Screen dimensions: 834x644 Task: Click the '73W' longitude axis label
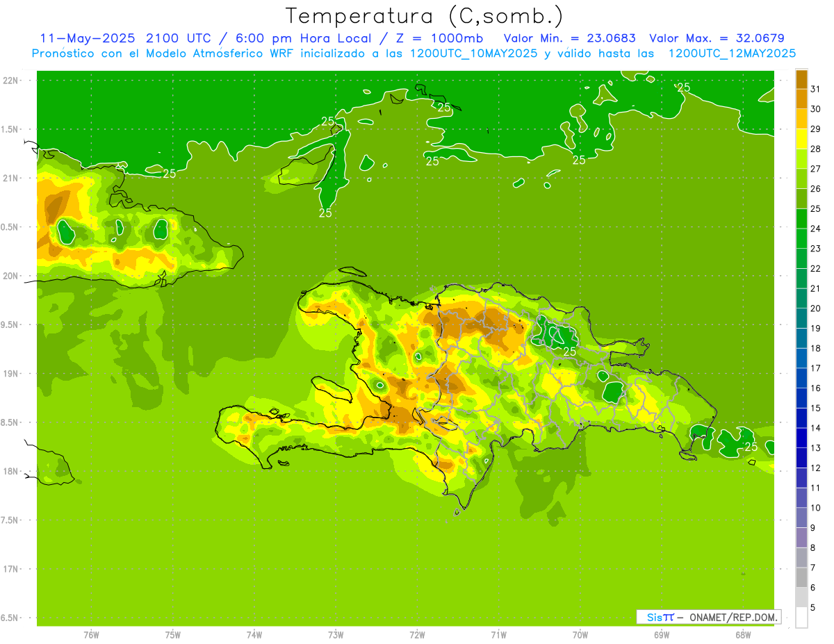click(336, 634)
